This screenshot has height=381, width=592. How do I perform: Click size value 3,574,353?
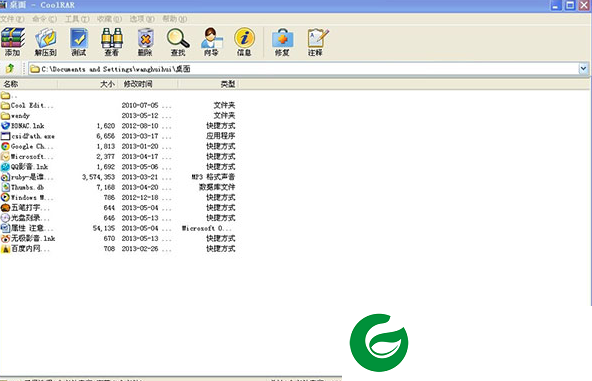pyautogui.click(x=99, y=177)
